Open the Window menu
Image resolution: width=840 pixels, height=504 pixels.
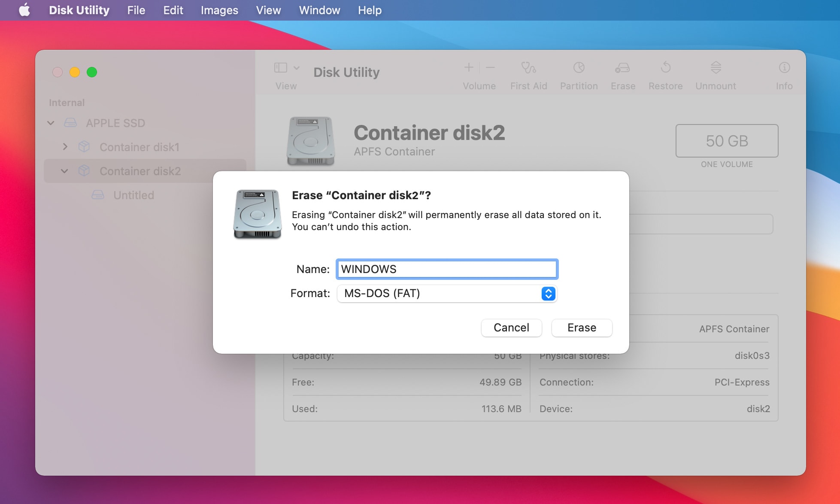(319, 10)
